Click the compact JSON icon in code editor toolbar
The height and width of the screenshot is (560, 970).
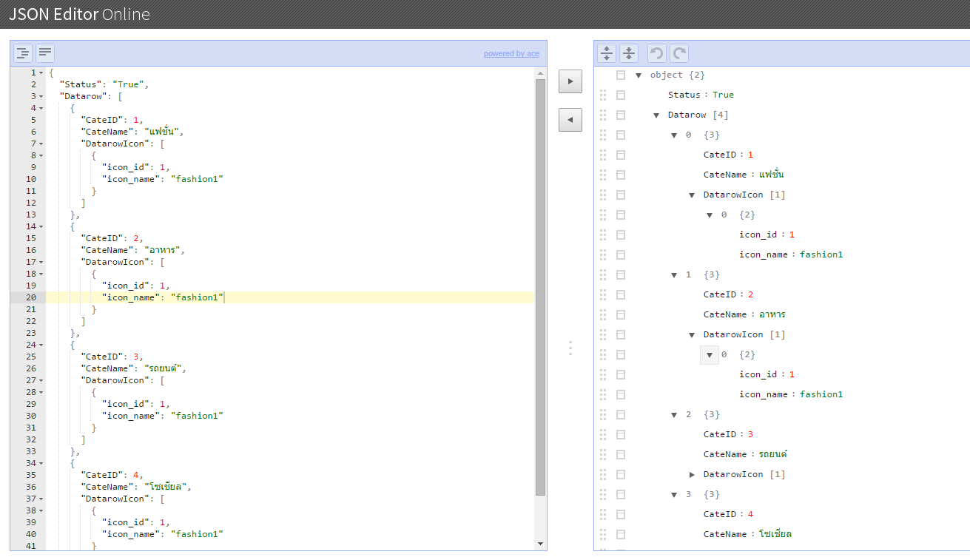click(x=45, y=53)
